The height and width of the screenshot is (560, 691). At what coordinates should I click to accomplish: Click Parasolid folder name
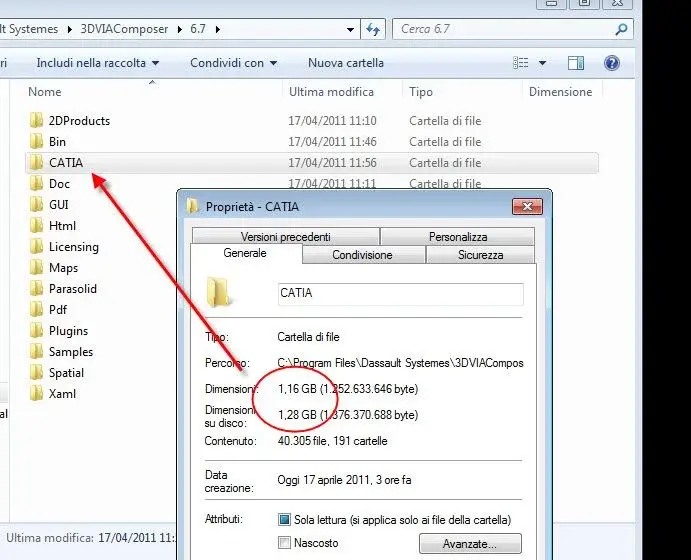click(73, 289)
